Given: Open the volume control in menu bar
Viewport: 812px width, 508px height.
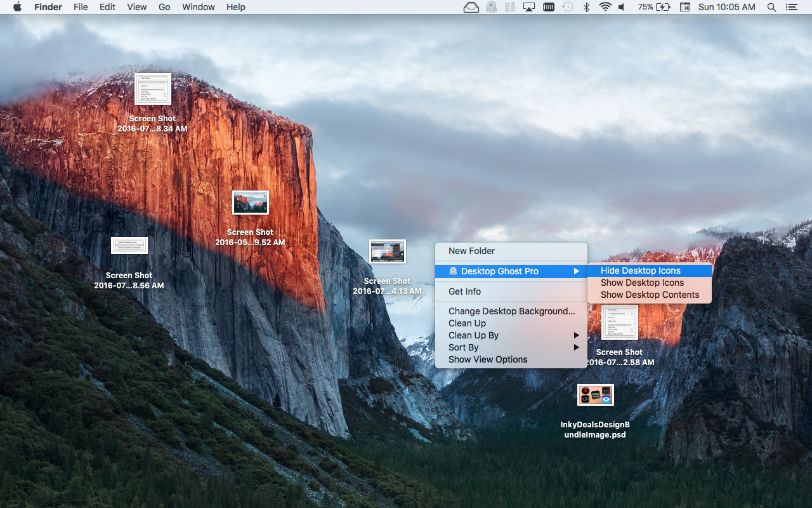Looking at the screenshot, I should click(622, 7).
